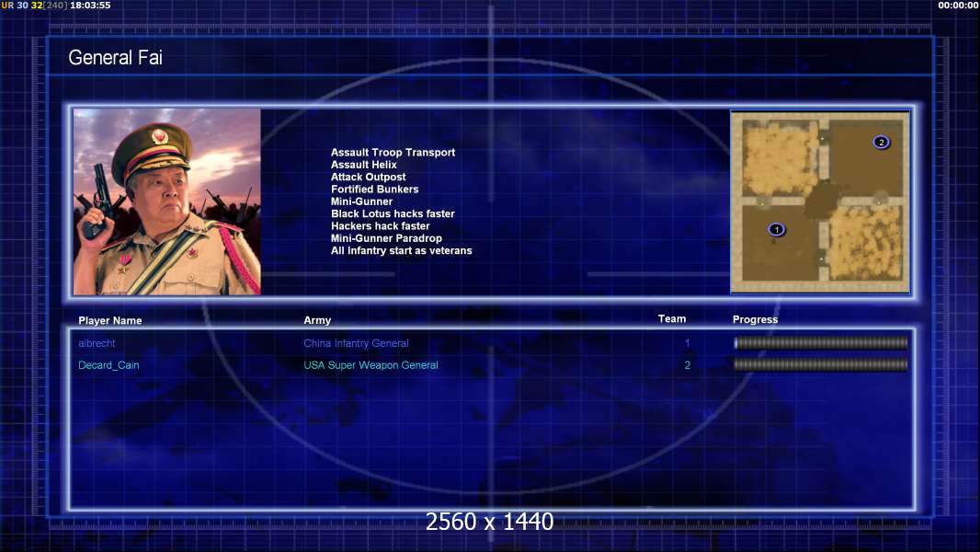Click the 'Player Name' column header
Image resolution: width=980 pixels, height=552 pixels.
click(110, 320)
